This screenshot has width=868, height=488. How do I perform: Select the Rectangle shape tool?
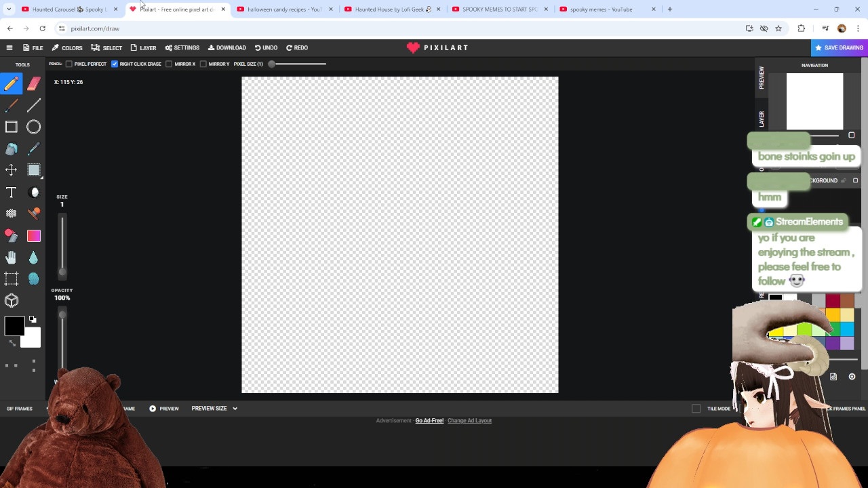click(x=12, y=127)
